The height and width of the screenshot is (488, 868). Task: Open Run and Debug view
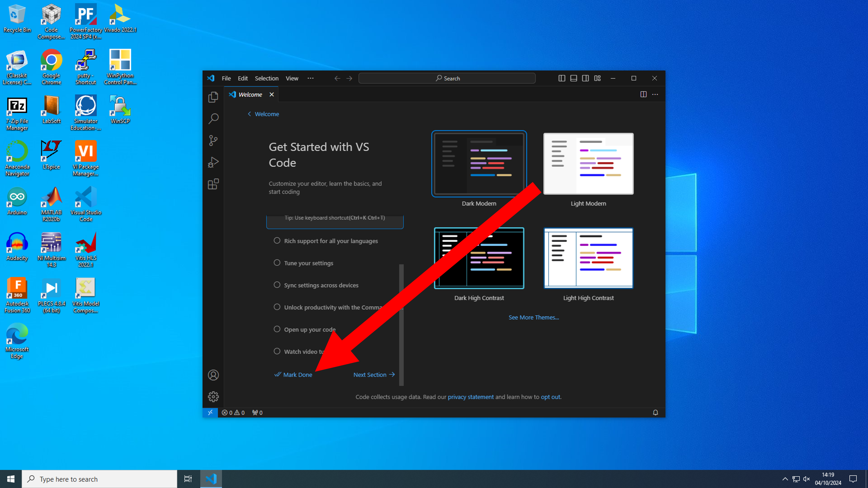[213, 162]
